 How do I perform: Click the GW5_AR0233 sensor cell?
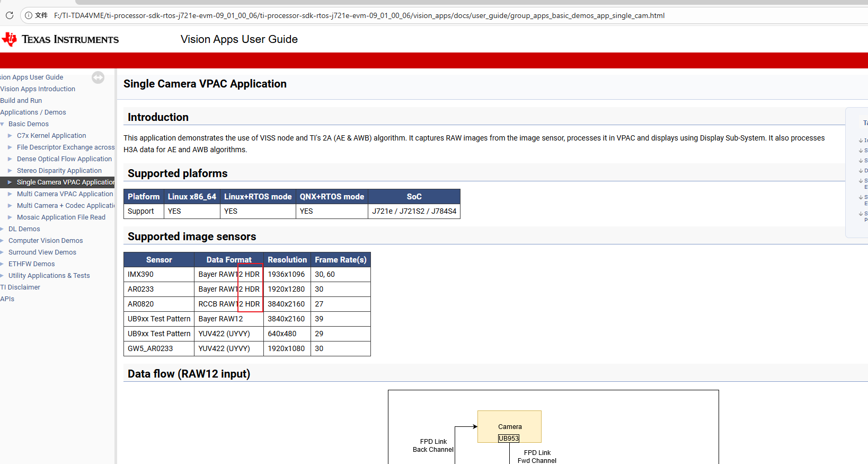click(159, 348)
